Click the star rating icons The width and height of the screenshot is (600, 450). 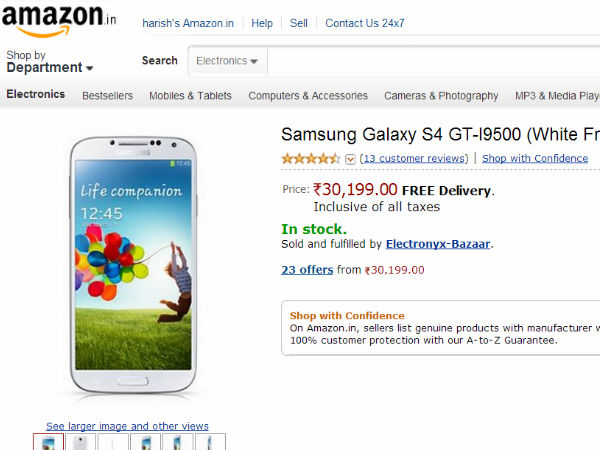tap(311, 158)
